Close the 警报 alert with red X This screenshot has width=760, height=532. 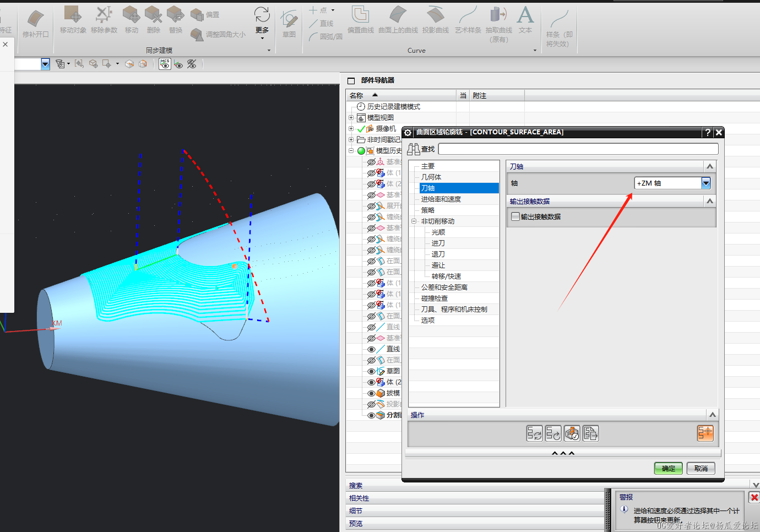point(754,497)
